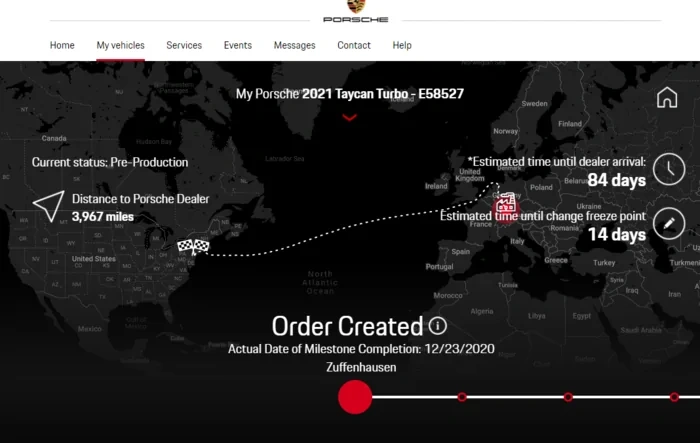700x443 pixels.
Task: Select the large red Order Created milestone
Action: (355, 397)
